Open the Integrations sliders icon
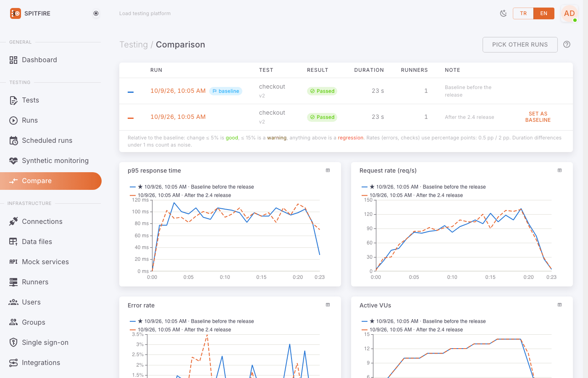This screenshot has height=378, width=588. click(13, 362)
